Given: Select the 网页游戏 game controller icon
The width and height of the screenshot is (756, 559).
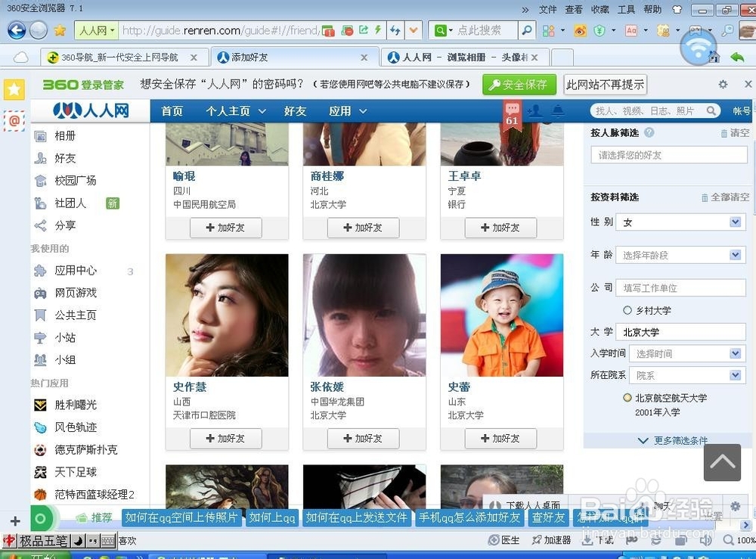Looking at the screenshot, I should tap(40, 293).
